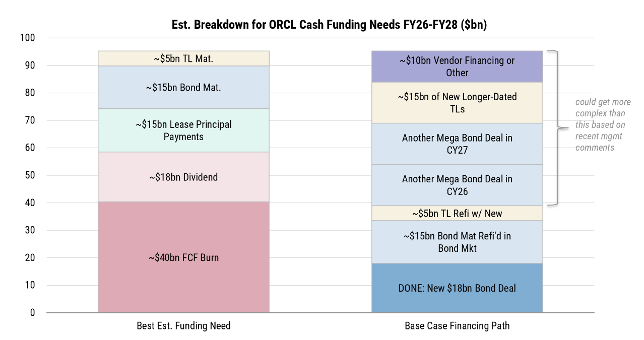Click the gray italic mgmt comments annotation
The height and width of the screenshot is (340, 644).
[x=603, y=125]
